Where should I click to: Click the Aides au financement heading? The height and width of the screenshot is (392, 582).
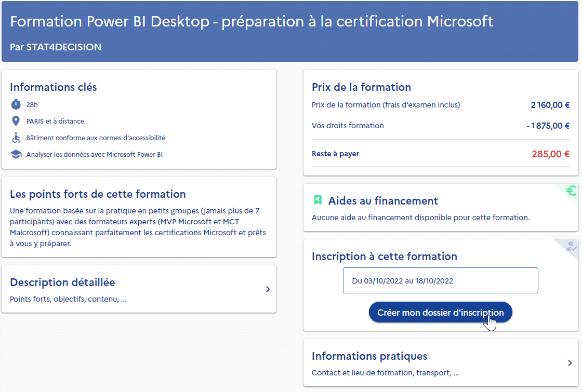[383, 200]
